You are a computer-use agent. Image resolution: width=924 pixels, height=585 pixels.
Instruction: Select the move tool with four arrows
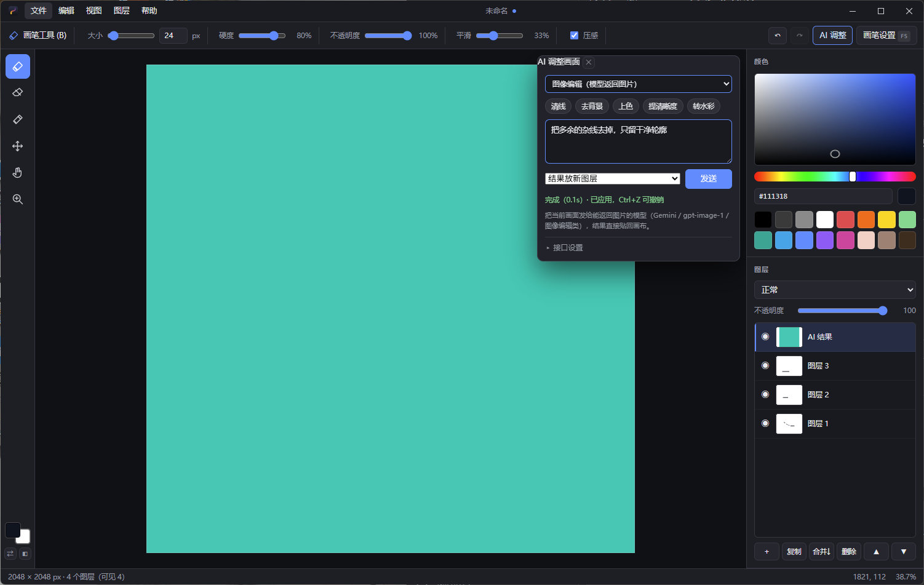[x=18, y=146]
